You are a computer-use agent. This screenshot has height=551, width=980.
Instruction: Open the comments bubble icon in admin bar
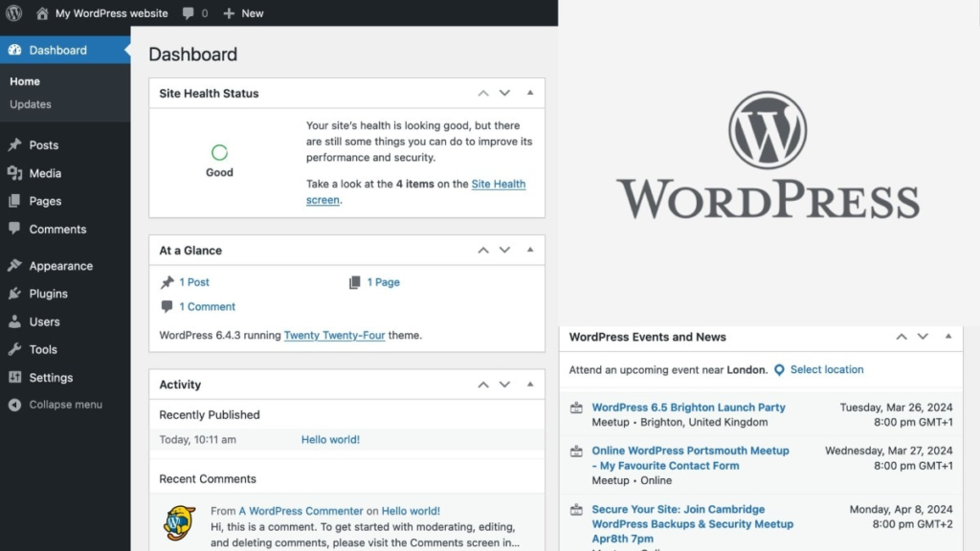[x=189, y=13]
